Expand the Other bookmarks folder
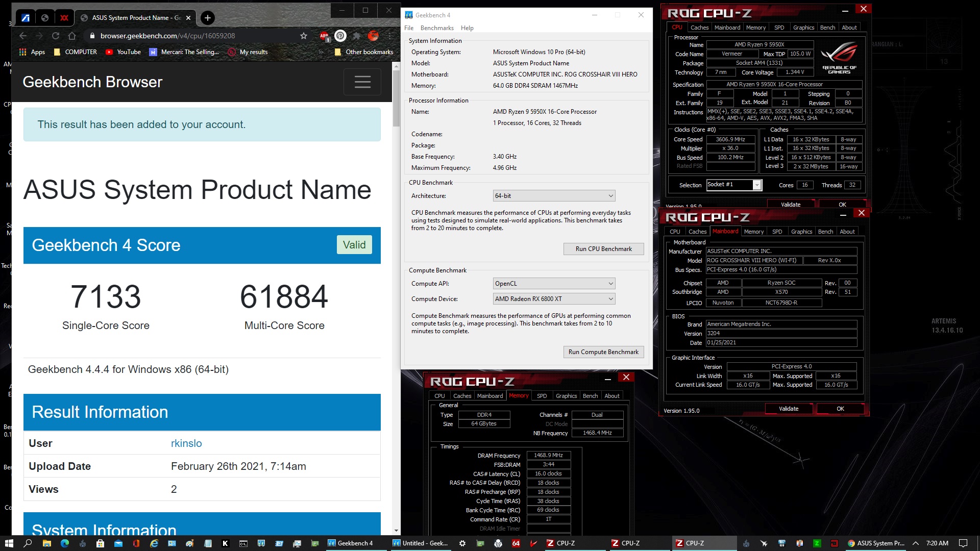 coord(364,52)
